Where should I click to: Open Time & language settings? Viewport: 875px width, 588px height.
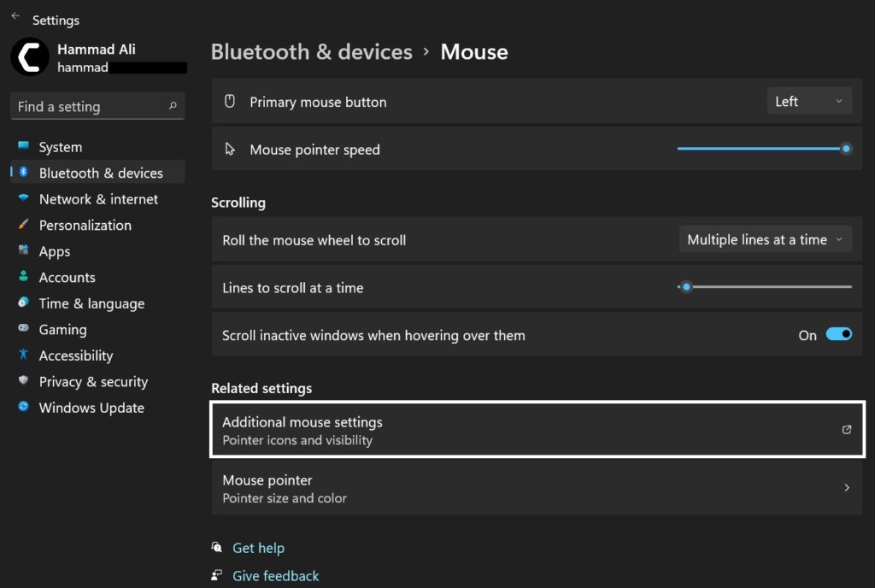pyautogui.click(x=91, y=303)
